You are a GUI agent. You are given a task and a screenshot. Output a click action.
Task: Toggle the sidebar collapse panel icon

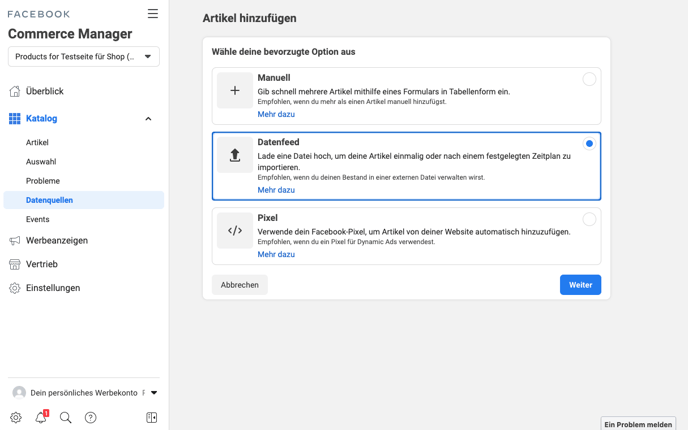(151, 417)
